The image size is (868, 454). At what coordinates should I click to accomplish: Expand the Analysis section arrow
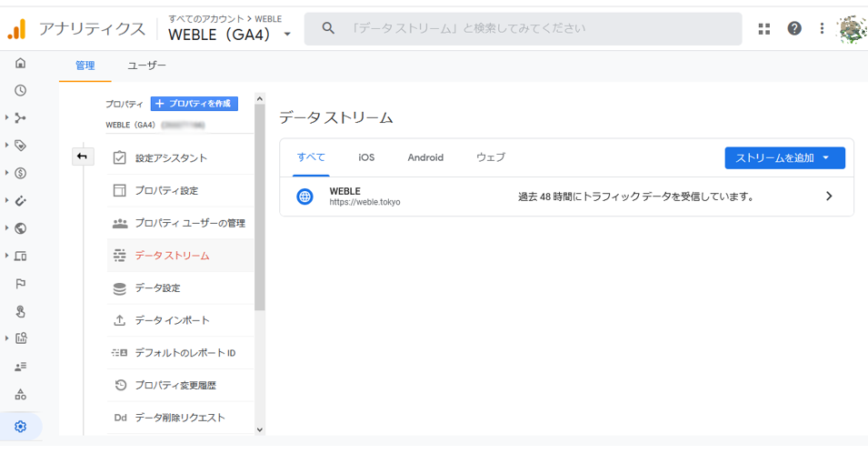point(6,338)
